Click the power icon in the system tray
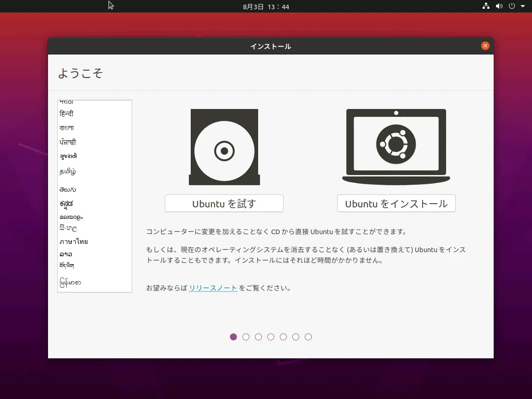Screen dimensions: 532x399 coord(512,6)
